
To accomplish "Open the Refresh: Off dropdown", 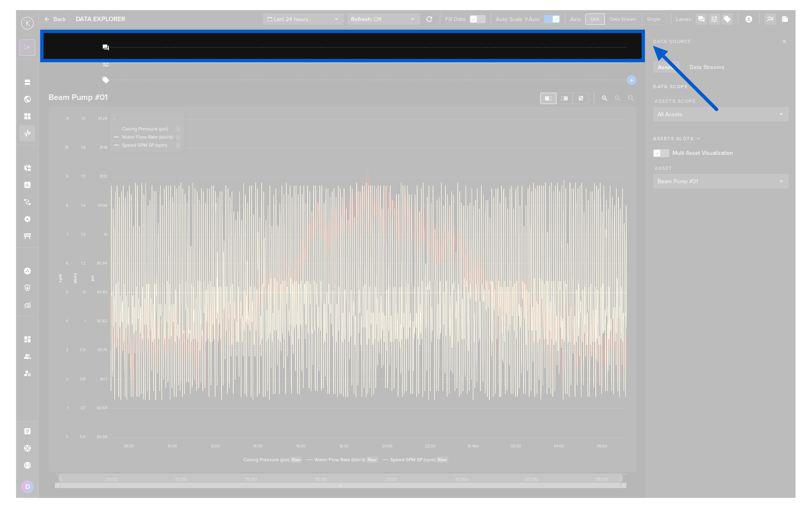I will point(383,19).
